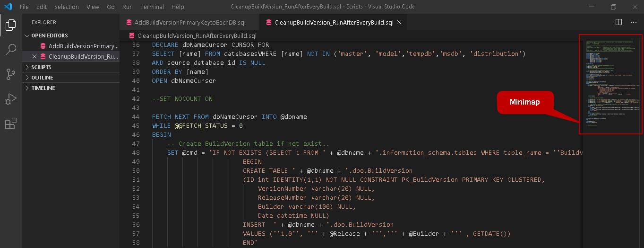Click the EXPLORER panel title
The image size is (644, 248).
click(x=44, y=22)
